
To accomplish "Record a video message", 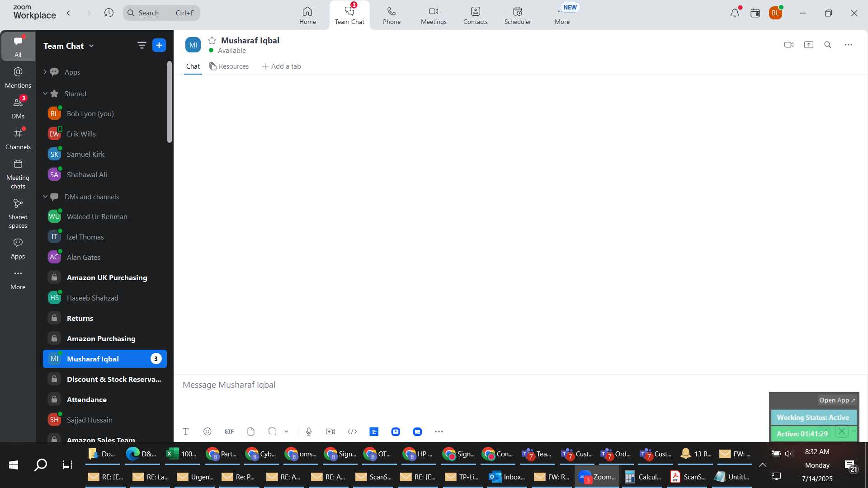I will click(330, 432).
